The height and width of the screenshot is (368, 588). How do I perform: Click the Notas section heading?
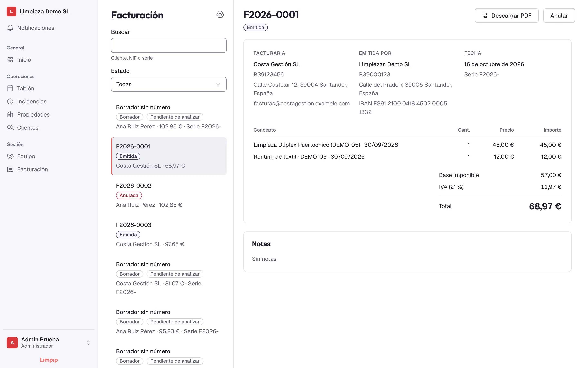tap(261, 244)
